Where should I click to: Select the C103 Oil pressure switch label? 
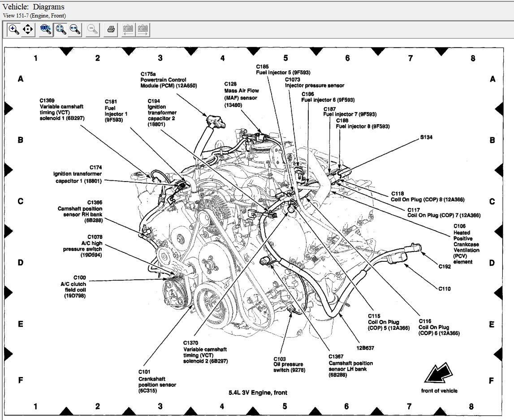(x=288, y=364)
